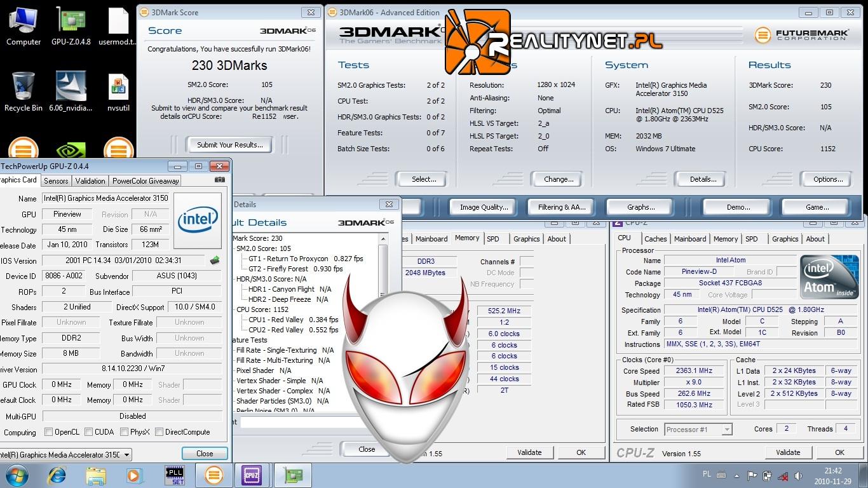Switch to the Validation tab in GPU-Z
The image size is (868, 488).
coord(90,181)
